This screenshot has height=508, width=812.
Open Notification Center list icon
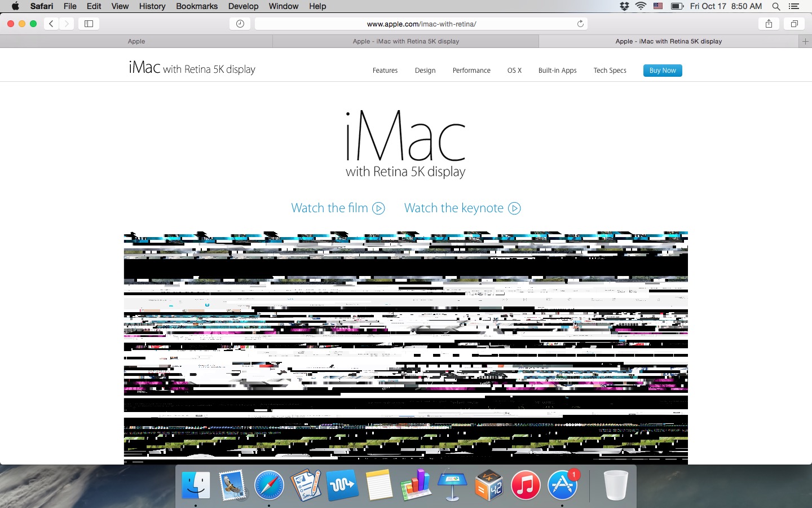[794, 6]
